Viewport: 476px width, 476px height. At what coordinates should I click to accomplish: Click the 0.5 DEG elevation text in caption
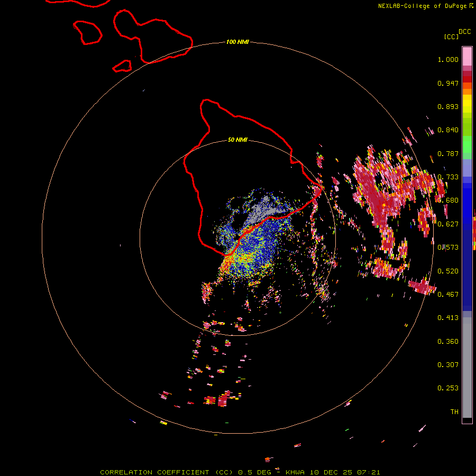coord(254,472)
